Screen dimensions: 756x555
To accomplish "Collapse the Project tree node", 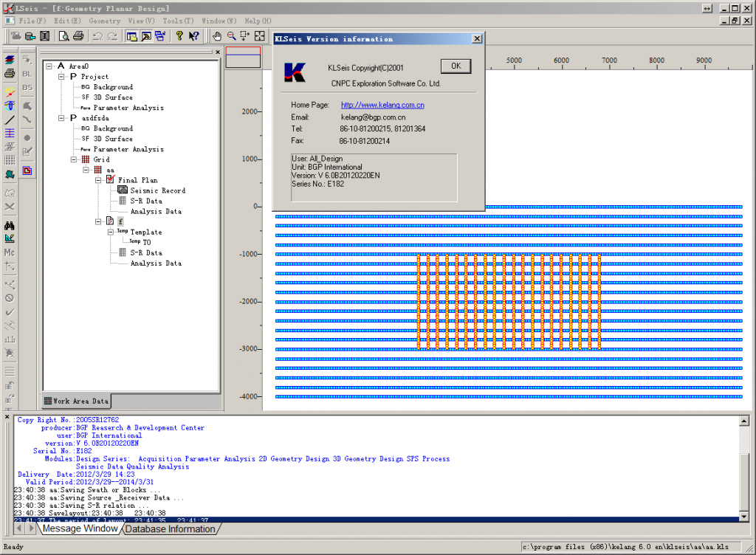I will pyautogui.click(x=61, y=77).
